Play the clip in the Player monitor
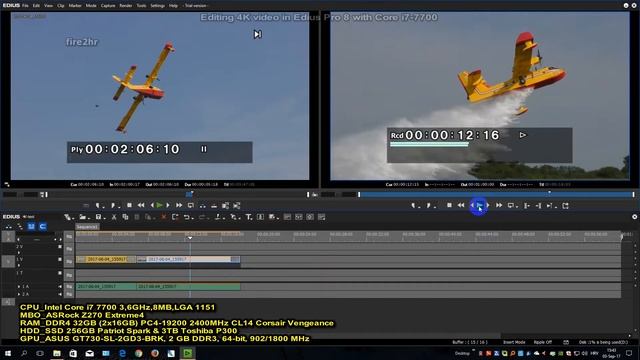Screen dimensions: 640x360 click(x=160, y=205)
